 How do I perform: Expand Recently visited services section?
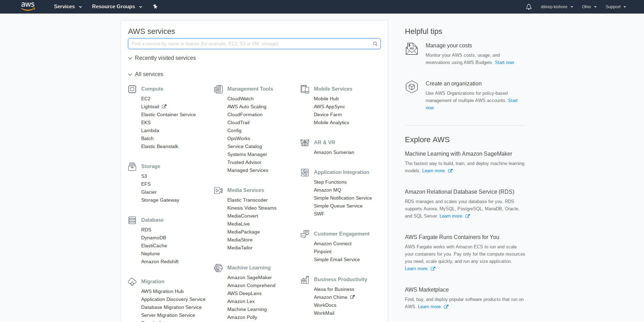pyautogui.click(x=162, y=58)
